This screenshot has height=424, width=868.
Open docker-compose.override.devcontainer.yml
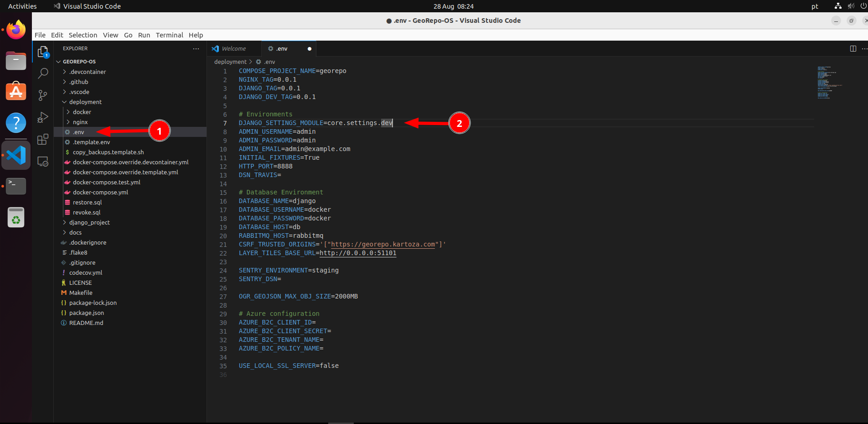(x=130, y=162)
